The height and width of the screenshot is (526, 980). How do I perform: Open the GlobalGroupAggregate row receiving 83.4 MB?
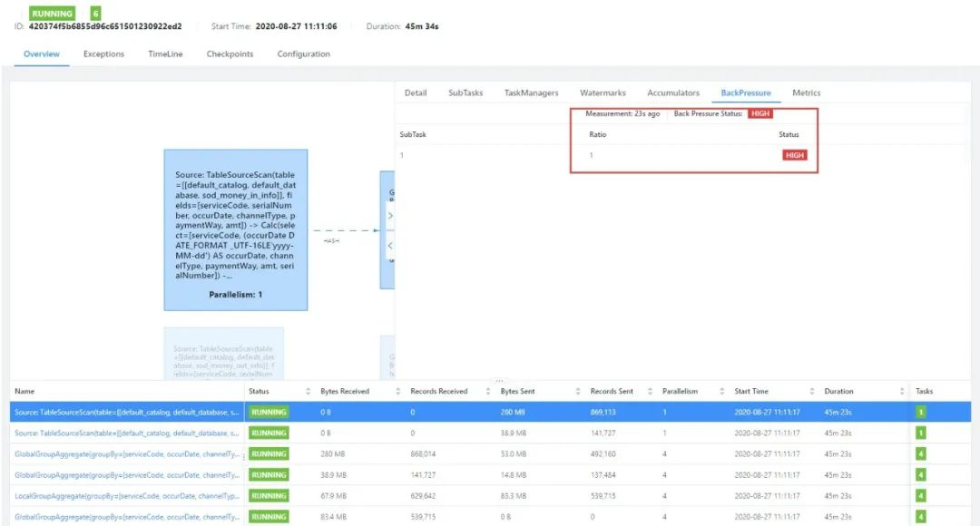click(127, 517)
